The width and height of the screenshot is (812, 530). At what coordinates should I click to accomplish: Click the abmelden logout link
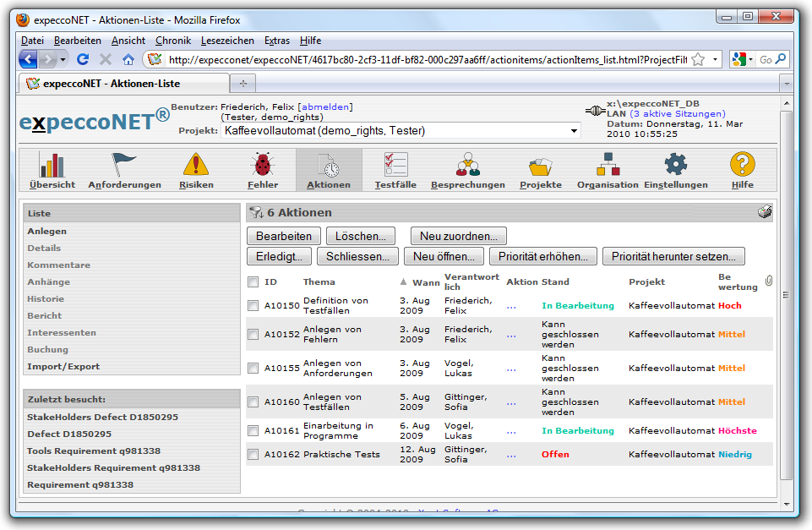tap(325, 107)
